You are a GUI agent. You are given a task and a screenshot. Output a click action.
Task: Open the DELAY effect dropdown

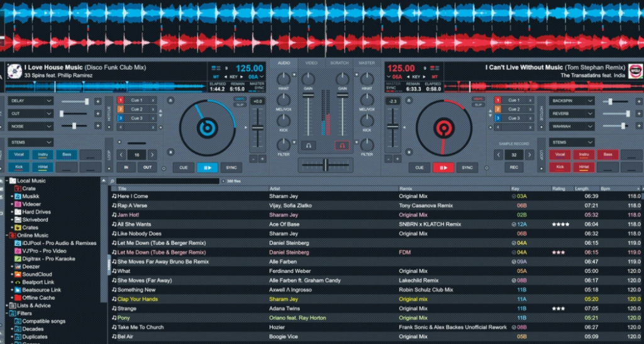[x=30, y=101]
